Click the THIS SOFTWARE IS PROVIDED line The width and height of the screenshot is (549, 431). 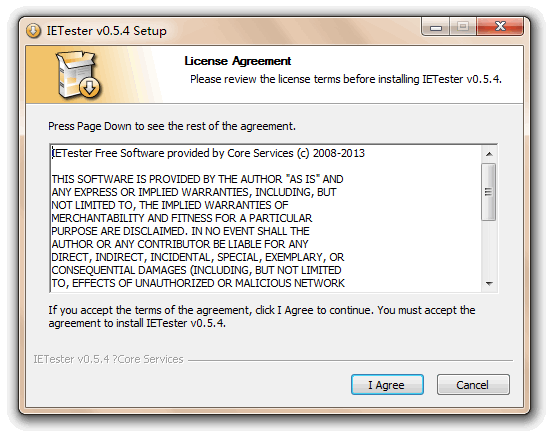(x=197, y=179)
